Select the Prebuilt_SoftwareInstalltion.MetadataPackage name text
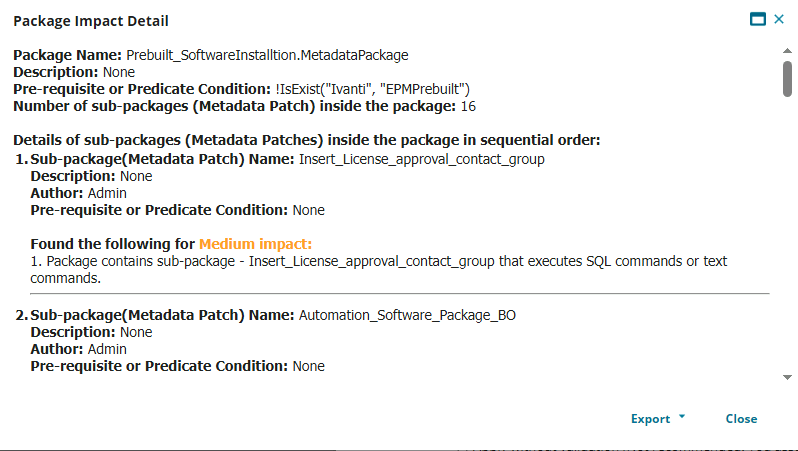 coord(267,55)
